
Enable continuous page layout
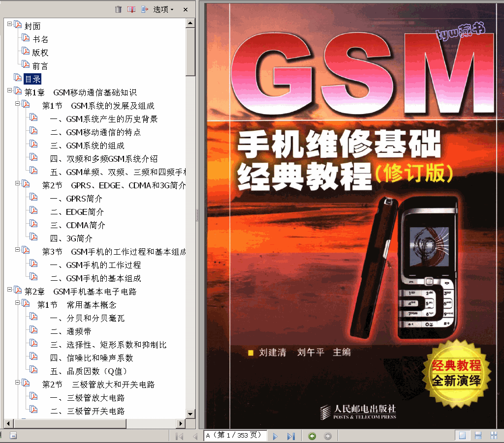478,436
